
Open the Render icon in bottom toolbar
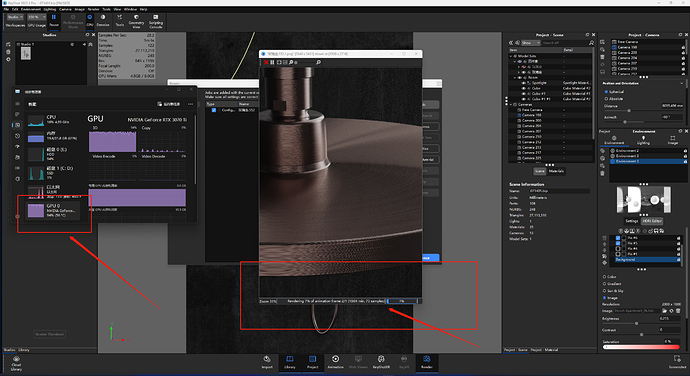coord(427,362)
